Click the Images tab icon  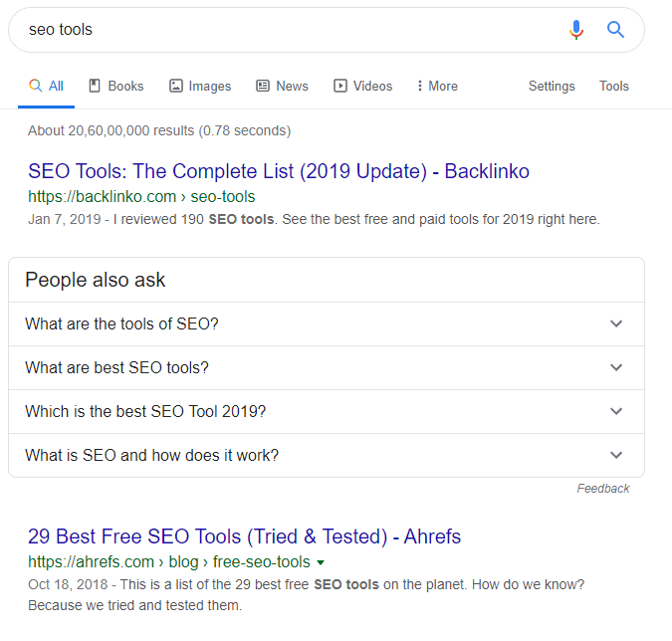[x=176, y=87]
